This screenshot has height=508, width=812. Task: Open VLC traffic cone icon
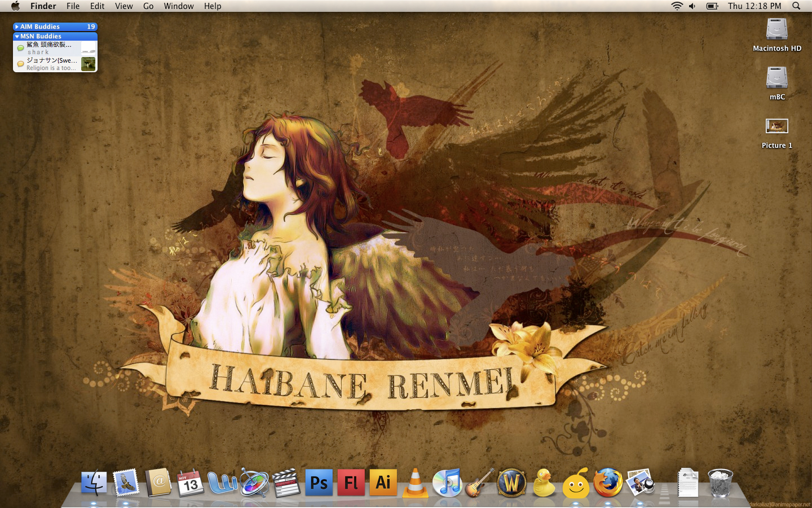click(x=415, y=483)
